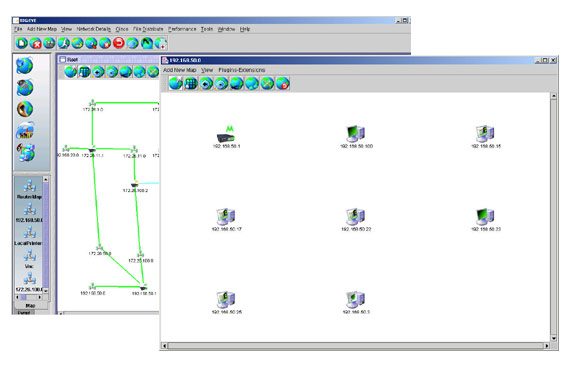Click the RouterMap item in sidebar list

tap(29, 190)
